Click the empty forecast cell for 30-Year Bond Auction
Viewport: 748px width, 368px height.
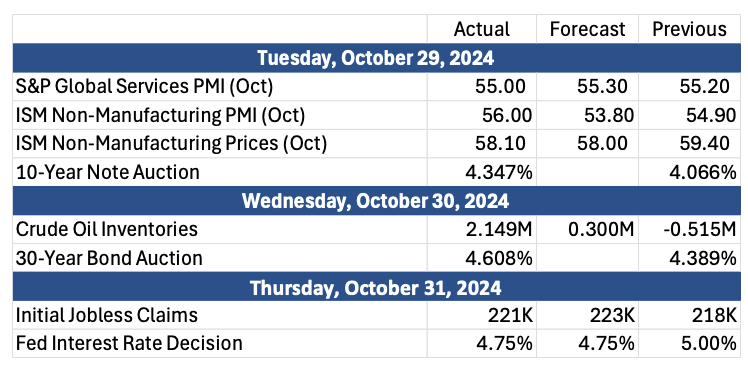click(587, 258)
